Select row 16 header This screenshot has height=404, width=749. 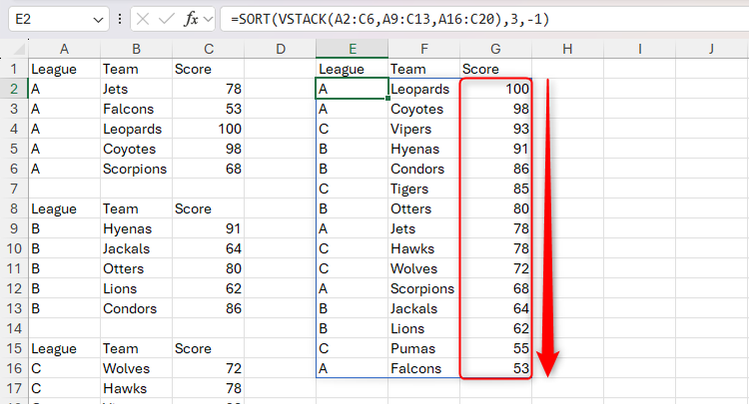(14, 369)
